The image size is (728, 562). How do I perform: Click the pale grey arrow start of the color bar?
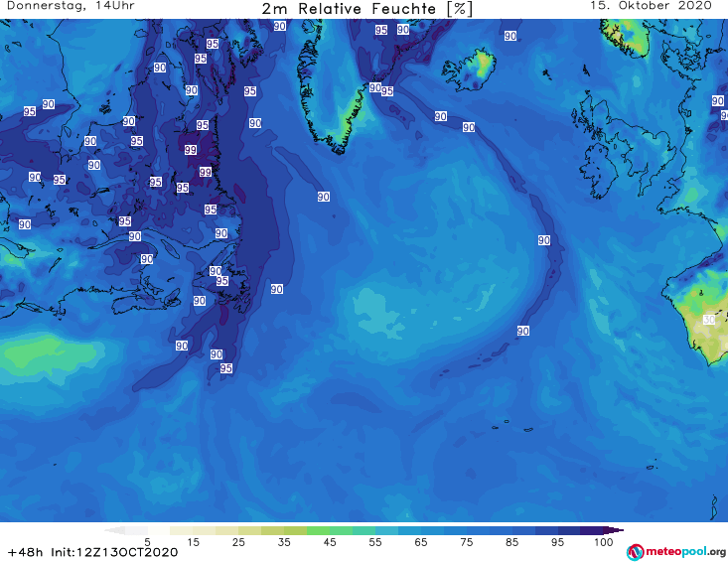[x=114, y=530]
